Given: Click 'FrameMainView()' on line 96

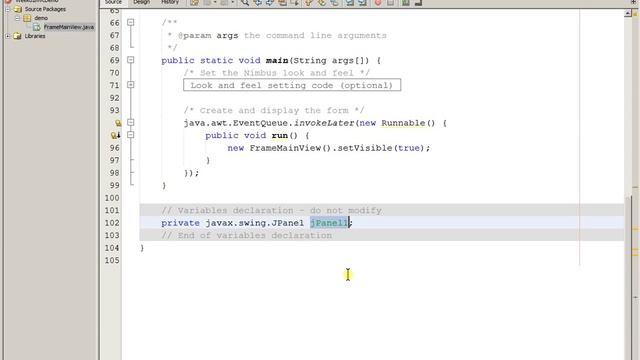Looking at the screenshot, I should point(291,148).
